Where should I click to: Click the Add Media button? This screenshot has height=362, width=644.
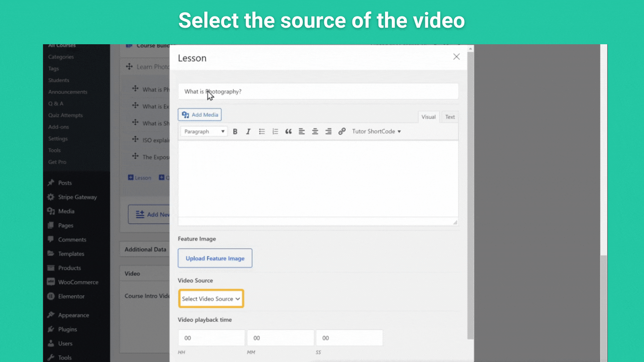(x=200, y=115)
